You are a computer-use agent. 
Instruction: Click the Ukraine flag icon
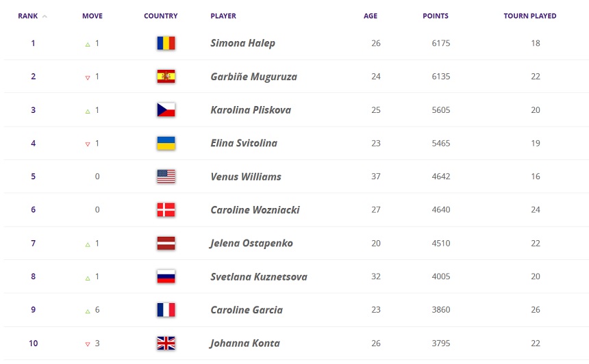(166, 143)
